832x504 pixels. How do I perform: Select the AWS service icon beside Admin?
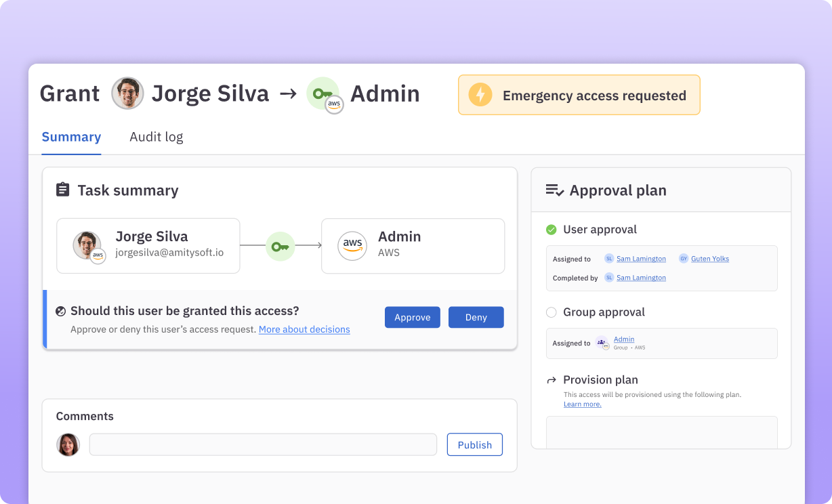coord(352,246)
